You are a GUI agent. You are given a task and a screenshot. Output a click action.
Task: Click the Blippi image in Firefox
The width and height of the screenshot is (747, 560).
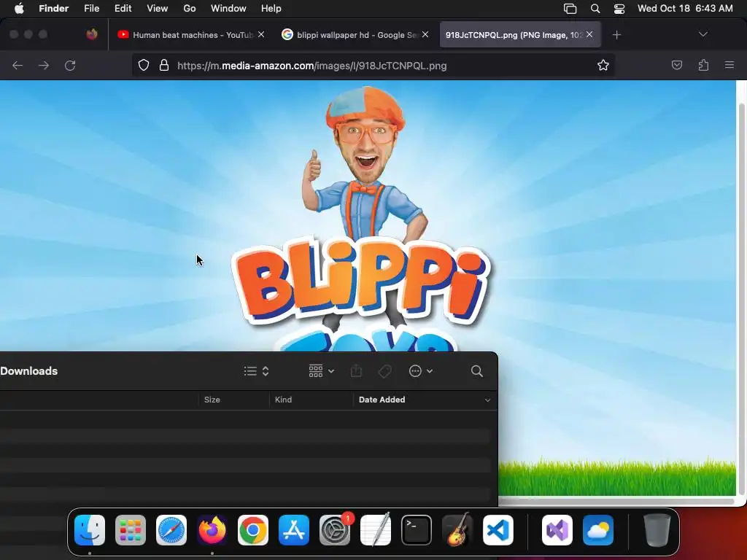click(x=368, y=214)
